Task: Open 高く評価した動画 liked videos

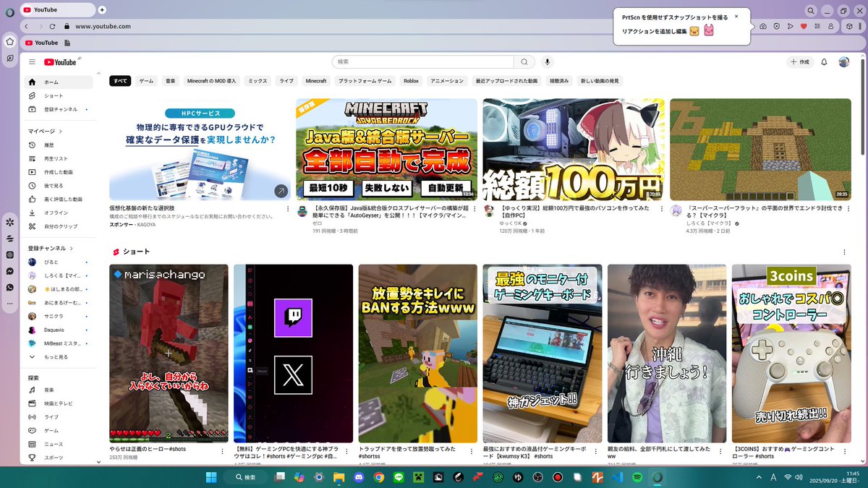Action: 58,199
